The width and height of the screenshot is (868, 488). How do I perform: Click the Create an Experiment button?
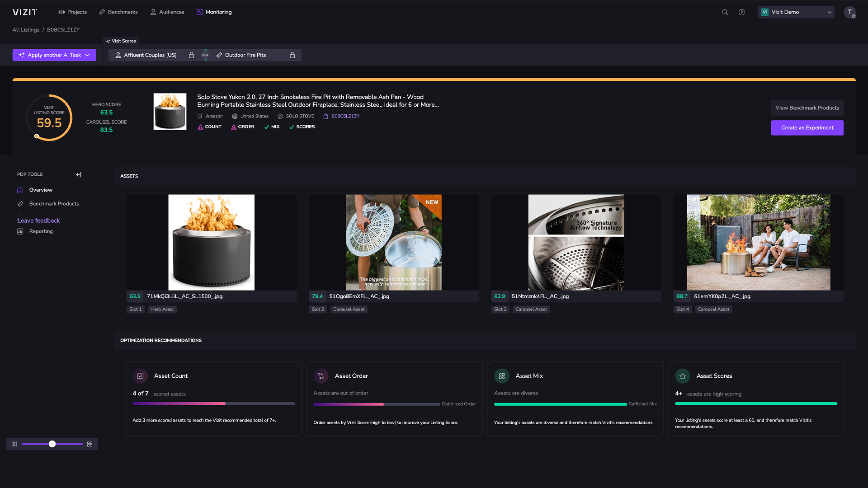[807, 128]
